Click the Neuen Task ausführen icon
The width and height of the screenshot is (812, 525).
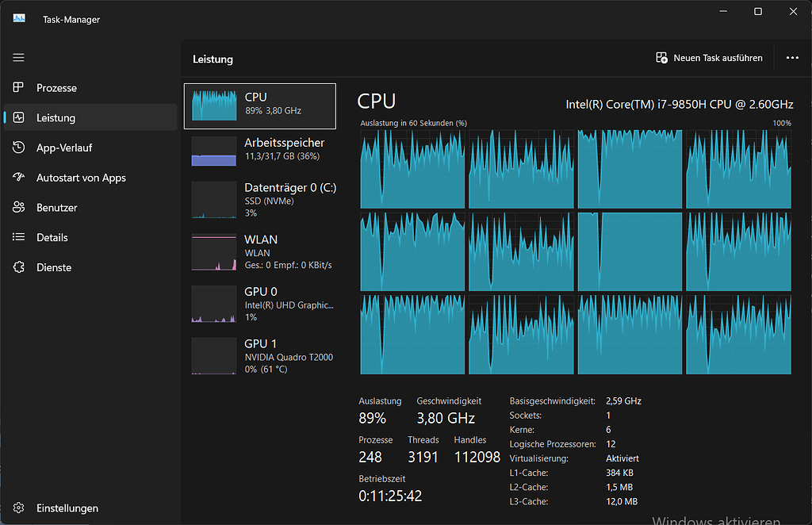click(x=661, y=57)
